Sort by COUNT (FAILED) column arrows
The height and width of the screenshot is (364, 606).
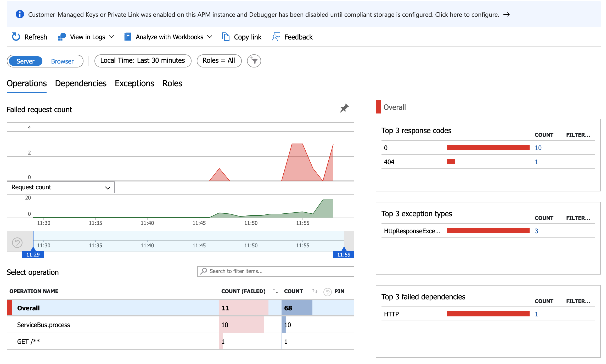(275, 291)
